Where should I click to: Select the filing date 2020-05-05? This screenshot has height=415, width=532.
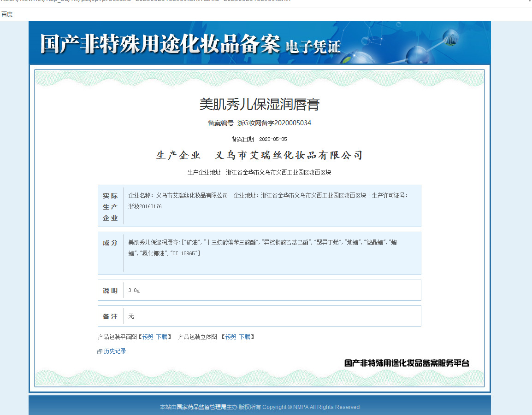[273, 139]
